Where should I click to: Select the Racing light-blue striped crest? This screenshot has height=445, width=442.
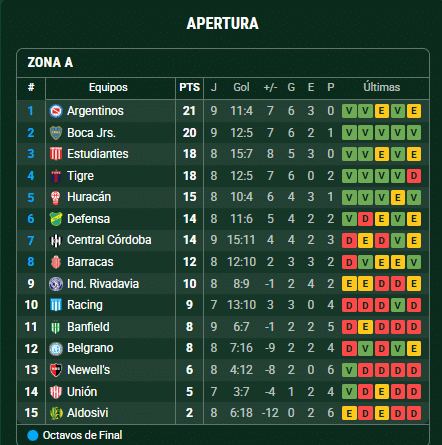click(x=56, y=305)
